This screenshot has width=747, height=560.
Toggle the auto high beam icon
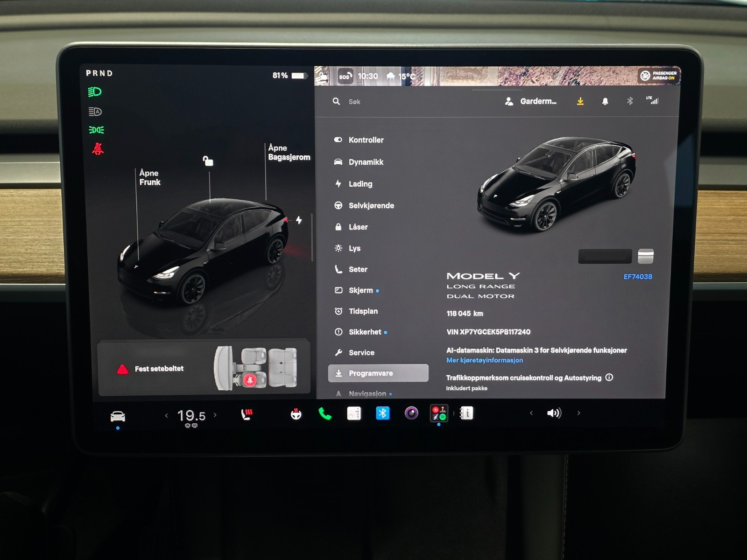(95, 112)
